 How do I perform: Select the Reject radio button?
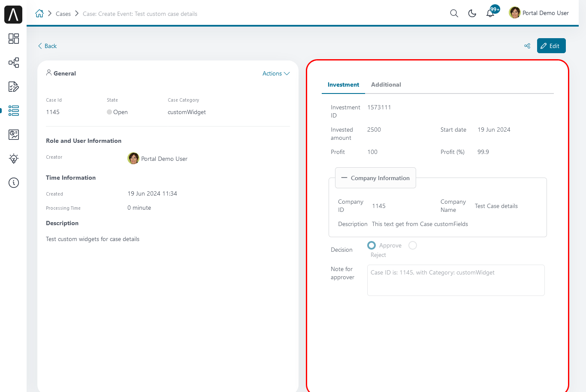[413, 245]
